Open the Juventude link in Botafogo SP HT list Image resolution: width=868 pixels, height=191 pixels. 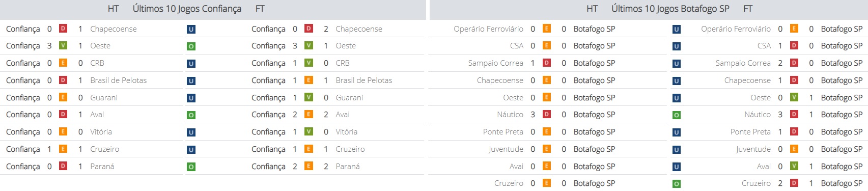click(506, 149)
